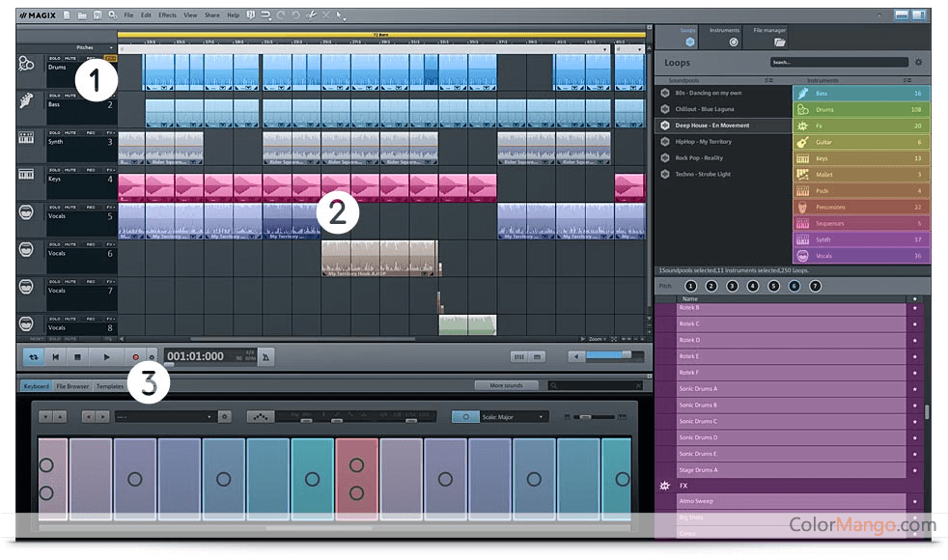This screenshot has height=560, width=948.
Task: Open the arpeggiator dots icon in the keyboard panel
Action: point(261,417)
